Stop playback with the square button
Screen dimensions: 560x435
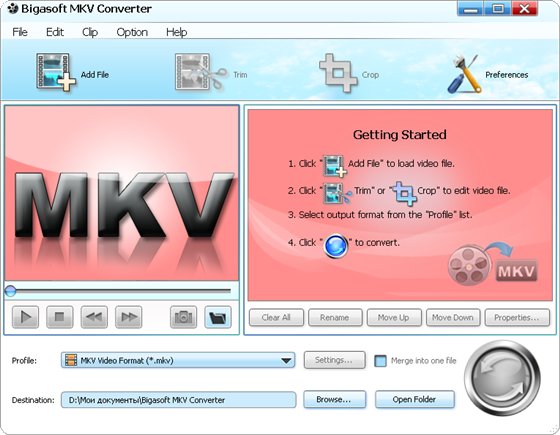60,317
